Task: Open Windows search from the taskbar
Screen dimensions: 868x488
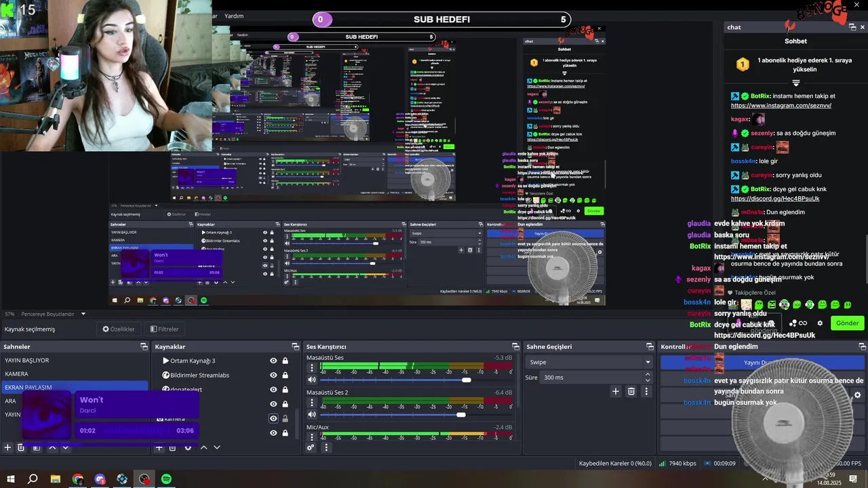Action: [x=33, y=479]
